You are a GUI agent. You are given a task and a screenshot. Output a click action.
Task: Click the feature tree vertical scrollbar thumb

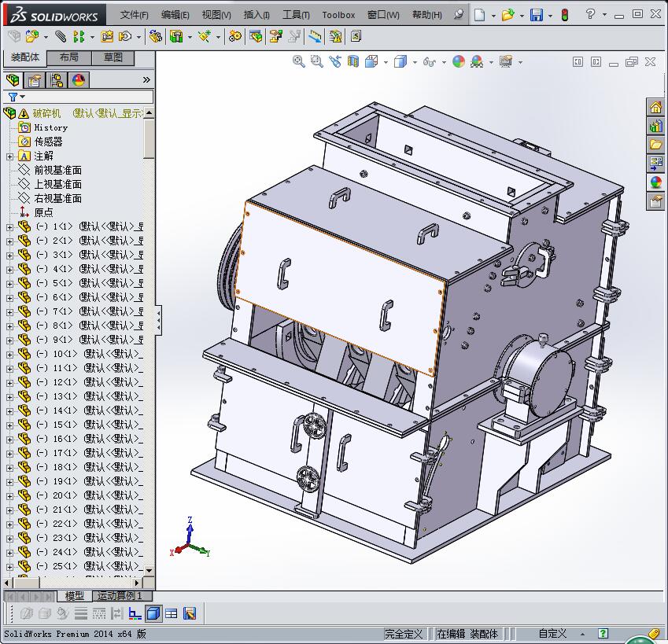(x=149, y=138)
